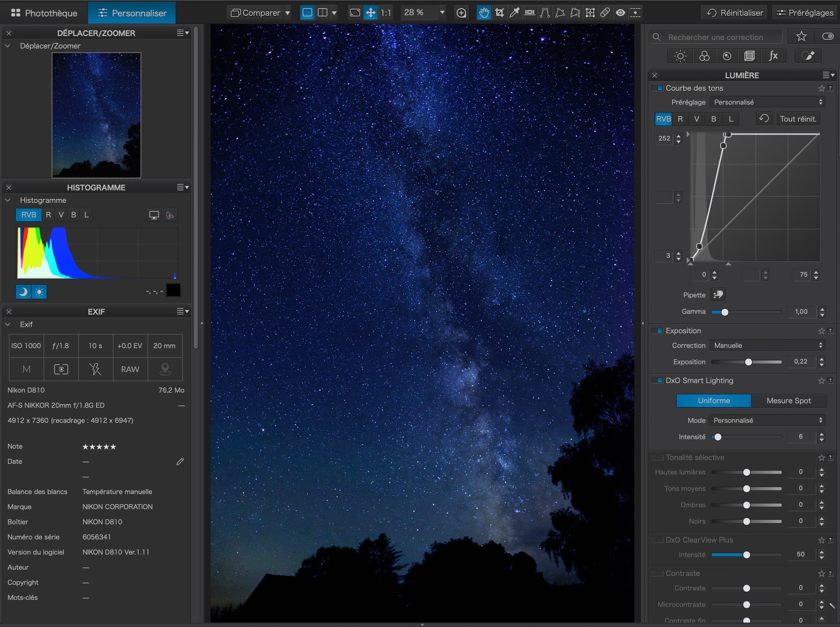Viewport: 840px width, 627px height.
Task: Enable the DxO ClearView Plus checkbox
Action: tap(657, 540)
